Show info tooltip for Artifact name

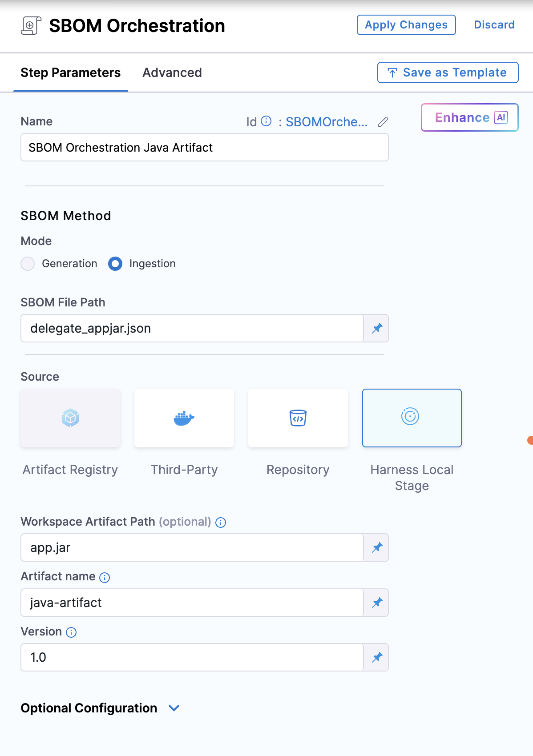105,578
